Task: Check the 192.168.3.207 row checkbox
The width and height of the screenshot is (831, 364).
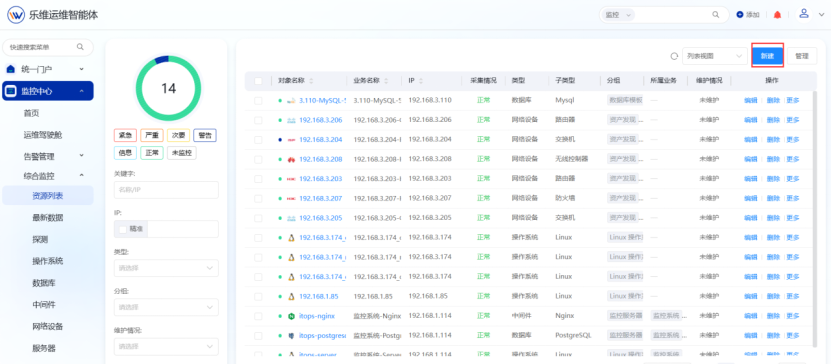Action: point(258,198)
